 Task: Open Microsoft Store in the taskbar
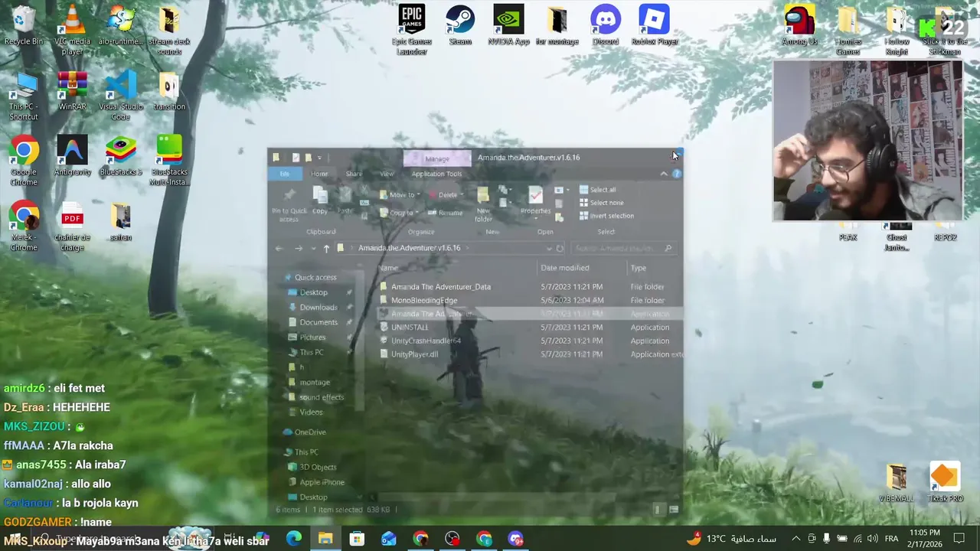357,539
